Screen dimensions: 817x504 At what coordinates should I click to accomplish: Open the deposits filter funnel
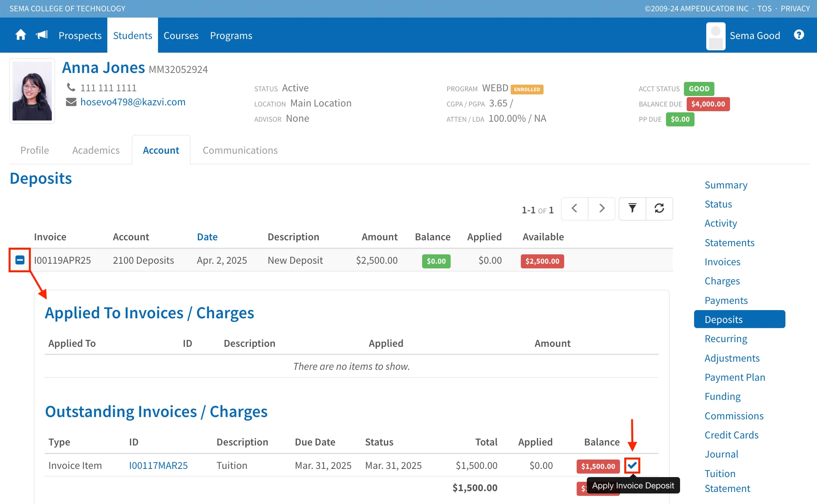[x=632, y=209]
